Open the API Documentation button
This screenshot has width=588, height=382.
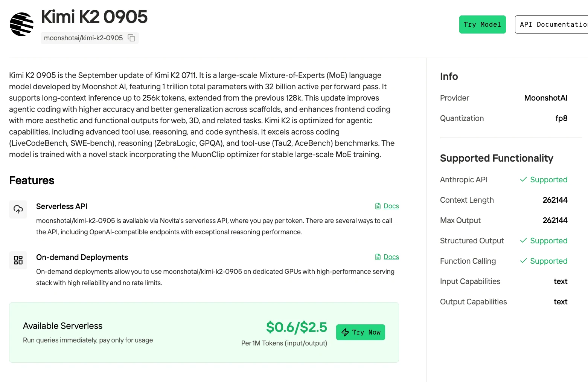click(x=551, y=24)
